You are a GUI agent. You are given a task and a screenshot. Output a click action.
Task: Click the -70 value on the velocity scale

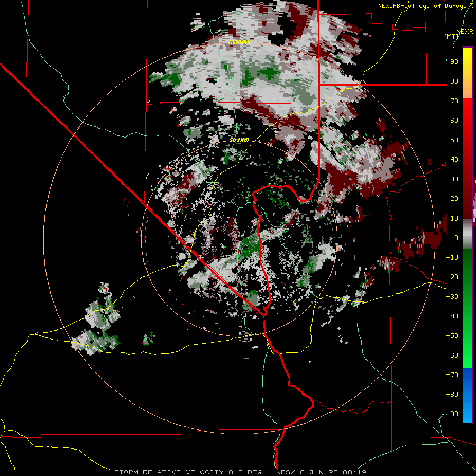tap(452, 375)
